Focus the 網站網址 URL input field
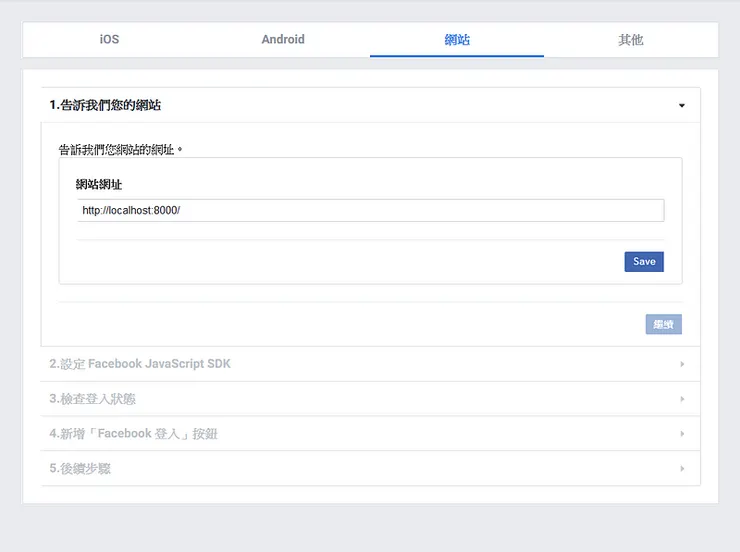The height and width of the screenshot is (552, 740). [x=370, y=210]
